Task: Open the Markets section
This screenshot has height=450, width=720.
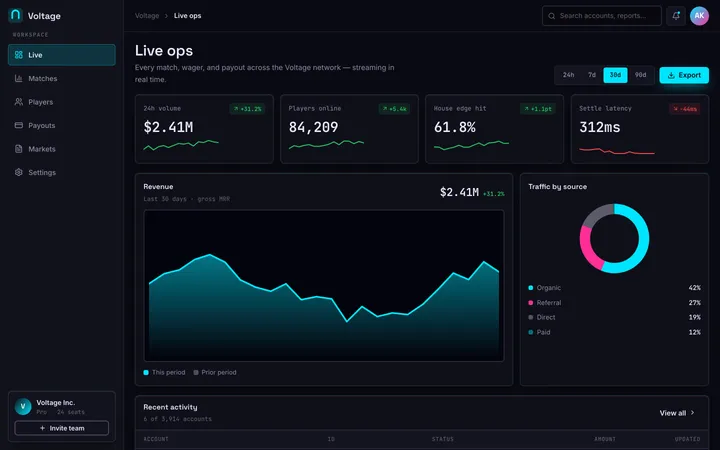Action: coord(62,149)
